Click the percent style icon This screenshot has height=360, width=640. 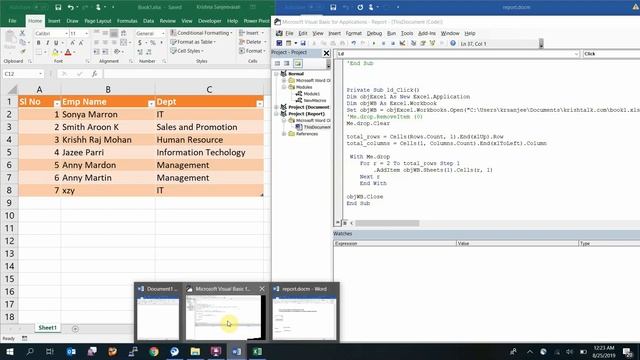153,43
